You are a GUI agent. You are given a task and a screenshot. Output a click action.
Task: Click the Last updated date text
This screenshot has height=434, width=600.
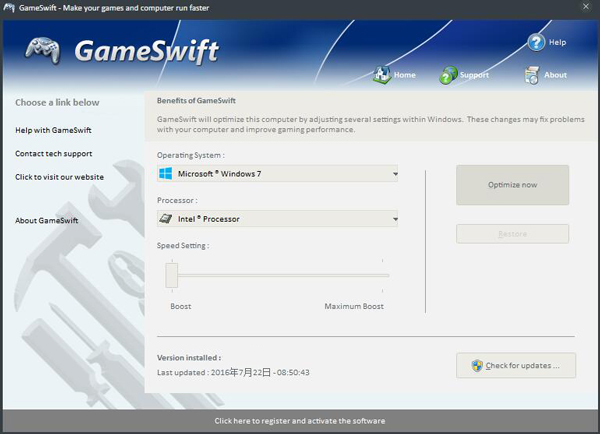tap(233, 372)
